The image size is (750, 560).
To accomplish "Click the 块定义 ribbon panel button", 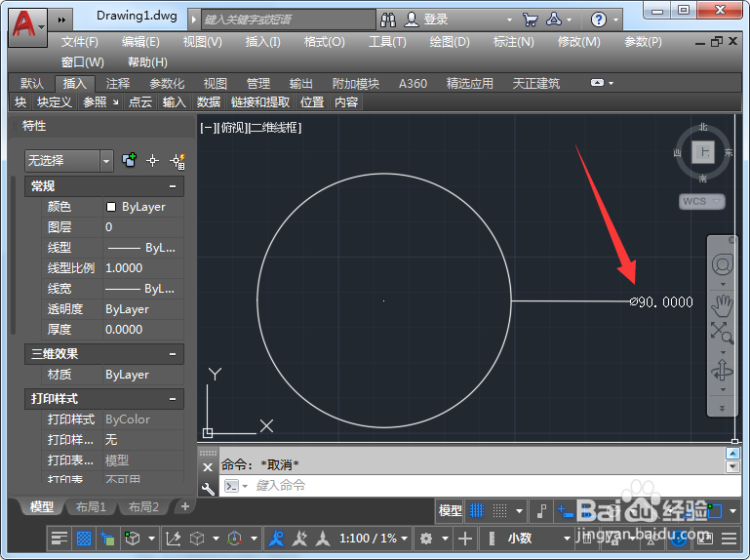I will tap(54, 101).
